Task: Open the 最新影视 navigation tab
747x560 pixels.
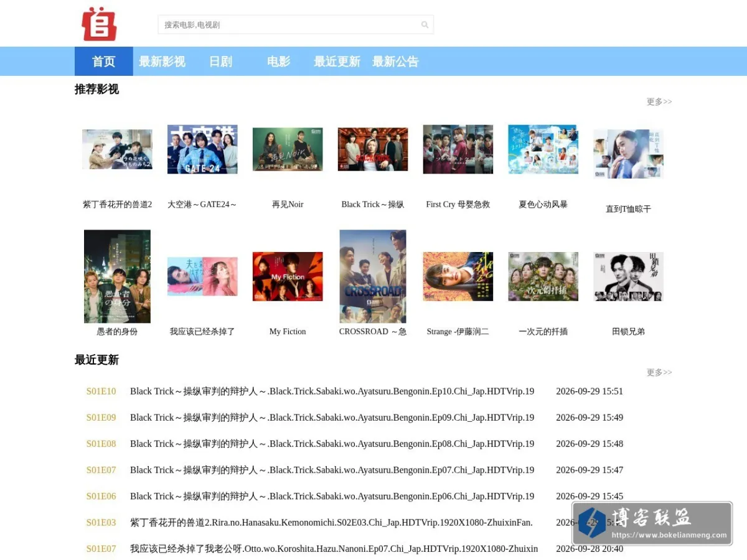Action: (x=162, y=62)
